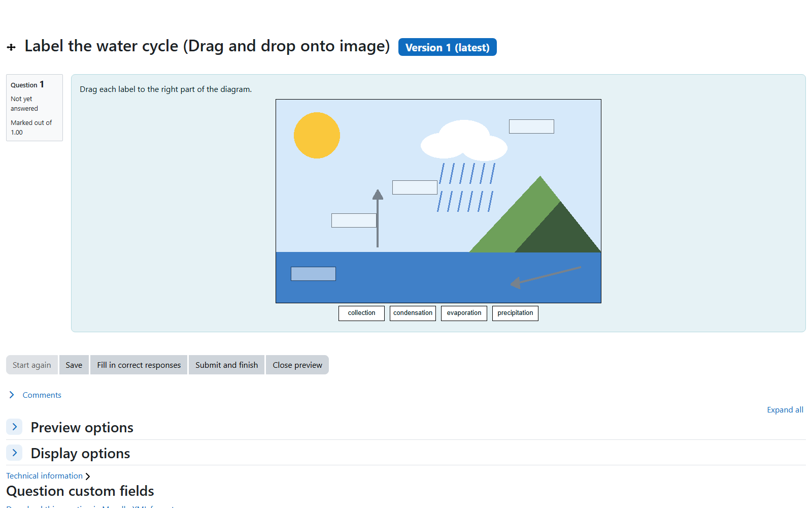The image size is (812, 508).
Task: Select the collection drag label
Action: coord(361,313)
